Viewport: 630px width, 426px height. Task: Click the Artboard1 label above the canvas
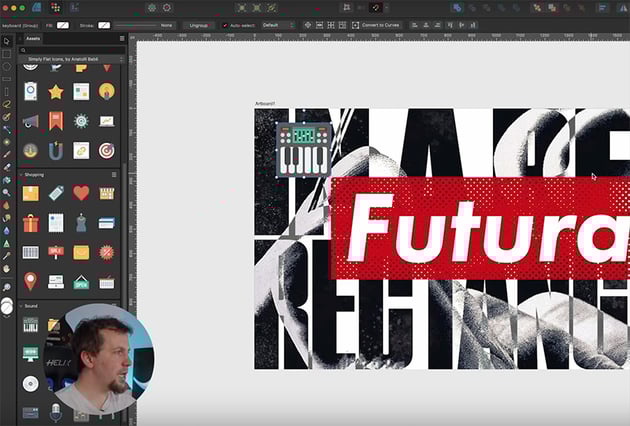(265, 104)
